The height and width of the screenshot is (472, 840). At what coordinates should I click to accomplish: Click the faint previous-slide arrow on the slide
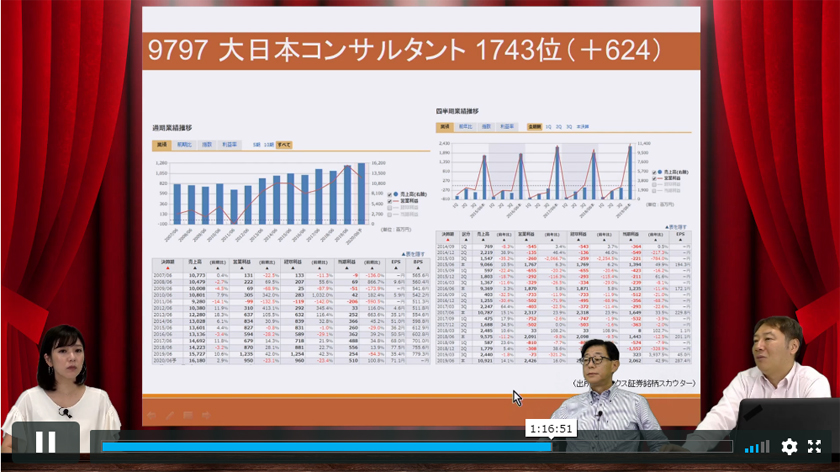pos(152,415)
